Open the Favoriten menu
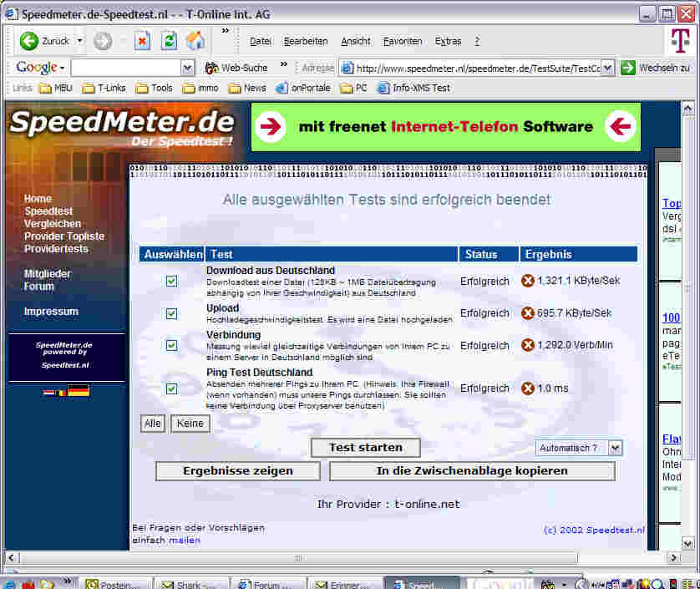The width and height of the screenshot is (700, 589). (403, 42)
